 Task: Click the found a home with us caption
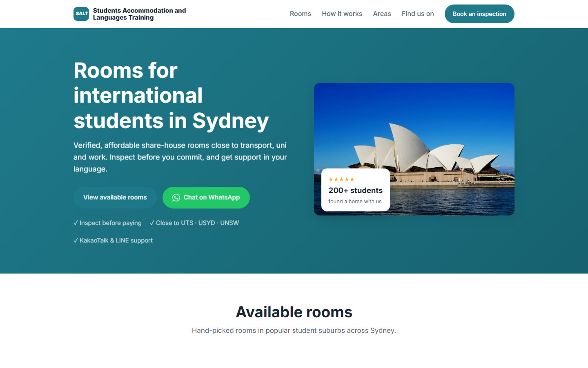click(x=355, y=201)
